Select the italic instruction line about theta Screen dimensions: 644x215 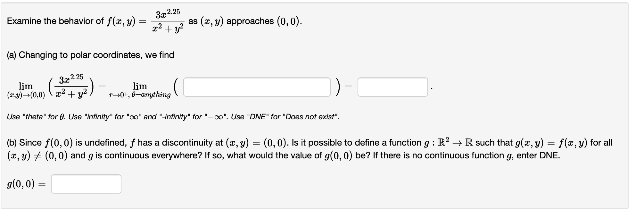click(x=173, y=117)
